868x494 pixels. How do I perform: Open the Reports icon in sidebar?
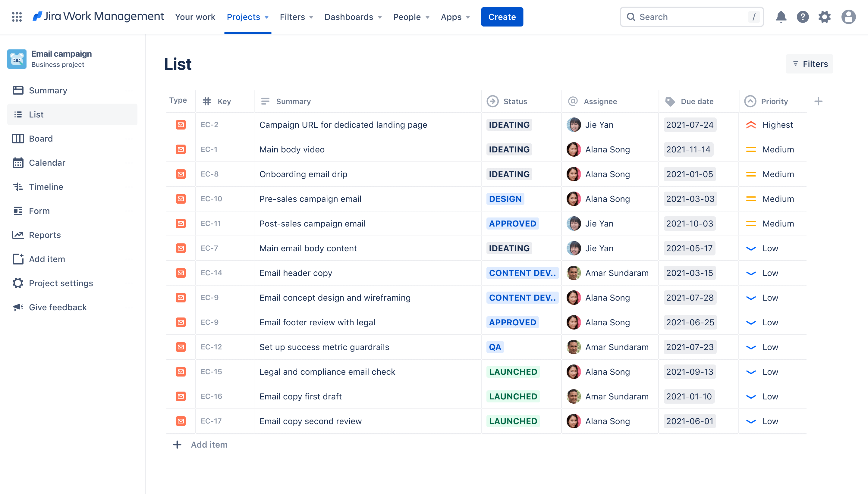click(x=17, y=235)
